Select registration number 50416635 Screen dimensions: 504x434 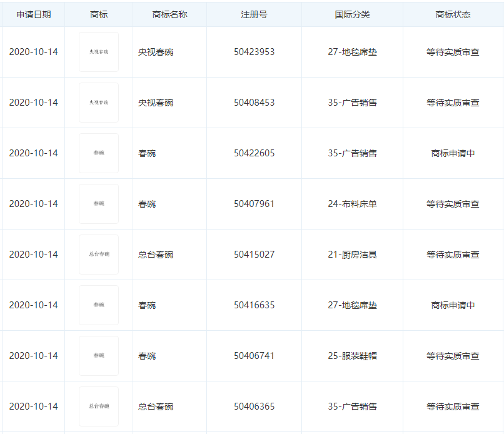(255, 305)
